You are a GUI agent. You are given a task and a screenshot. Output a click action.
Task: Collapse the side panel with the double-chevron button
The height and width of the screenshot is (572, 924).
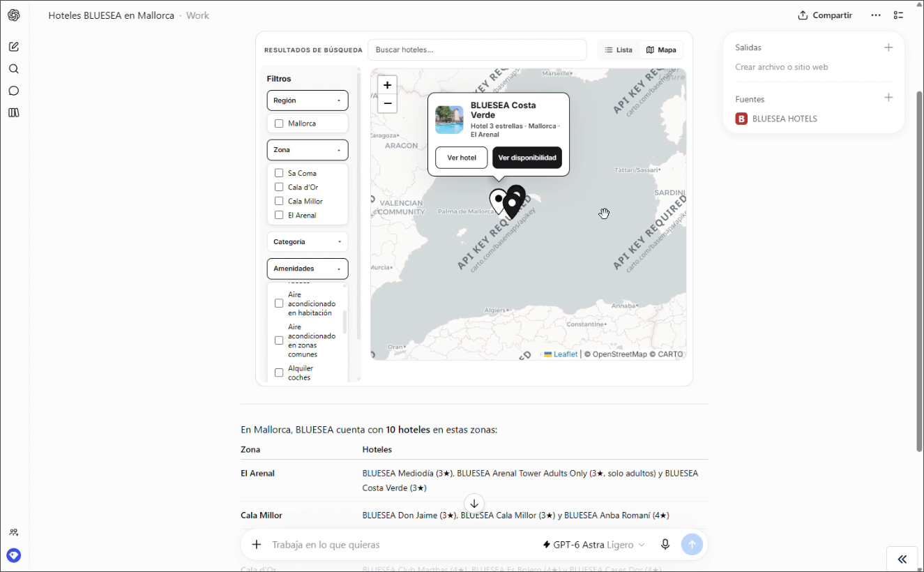tap(902, 559)
